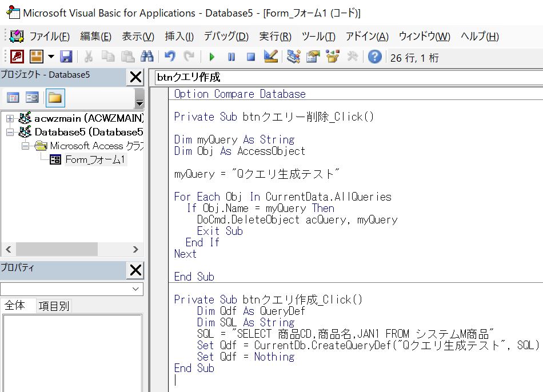Click the 'Dim myQuery As String' line

234,139
